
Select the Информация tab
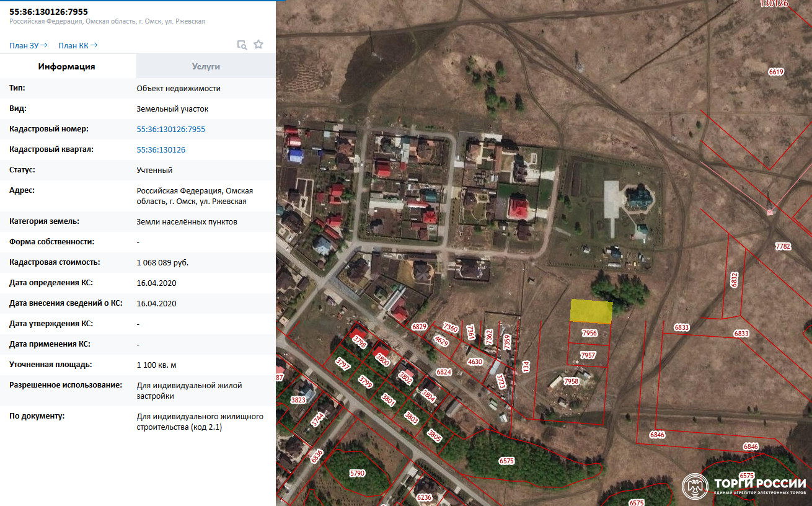click(66, 66)
